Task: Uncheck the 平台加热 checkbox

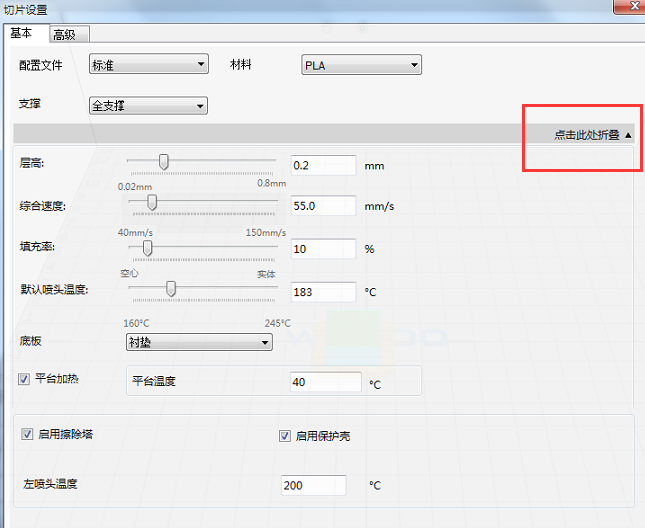Action: click(25, 378)
